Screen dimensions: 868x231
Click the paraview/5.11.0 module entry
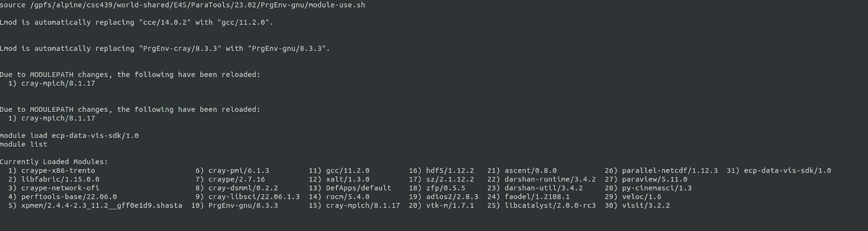click(654, 179)
